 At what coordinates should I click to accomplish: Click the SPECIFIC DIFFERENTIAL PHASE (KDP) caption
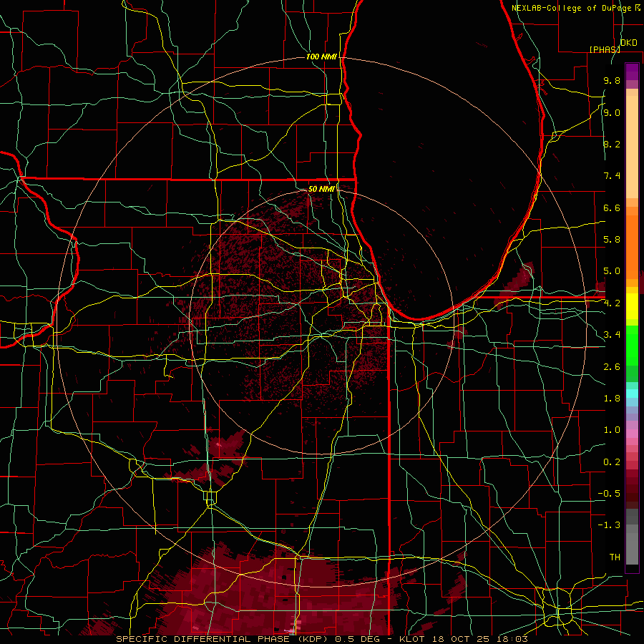[x=224, y=639]
